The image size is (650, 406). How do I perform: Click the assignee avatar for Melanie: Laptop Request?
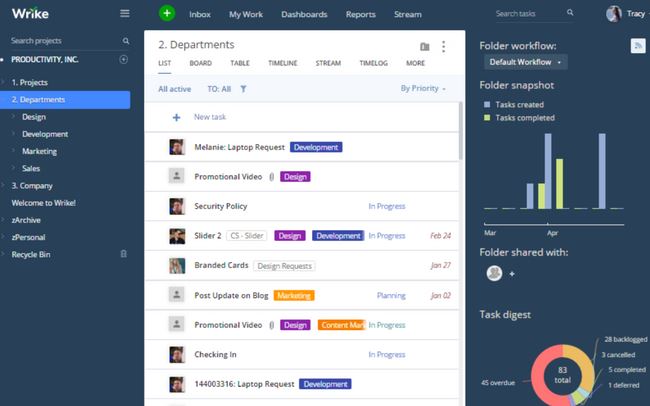pyautogui.click(x=177, y=147)
